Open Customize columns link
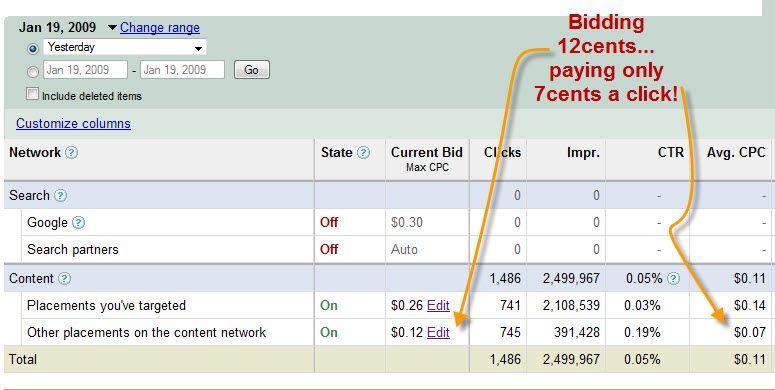The height and width of the screenshot is (390, 775). [73, 124]
